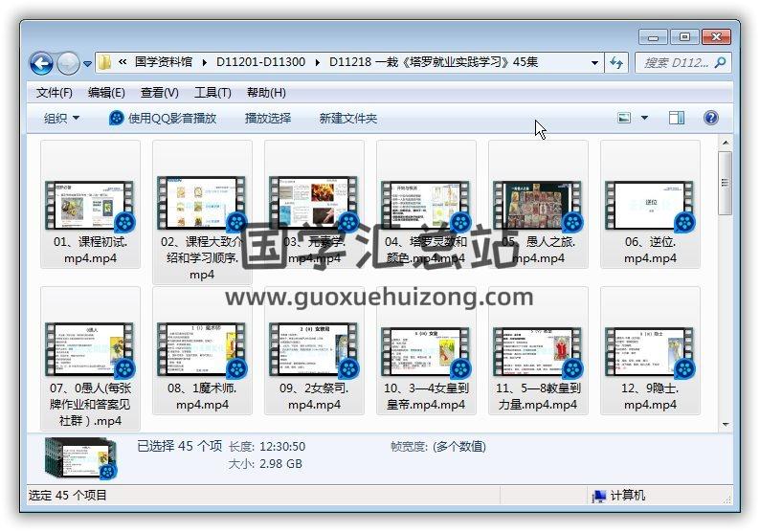Screen dimensions: 760x532
Task: Open the 工具(T) menu
Action: 212,93
